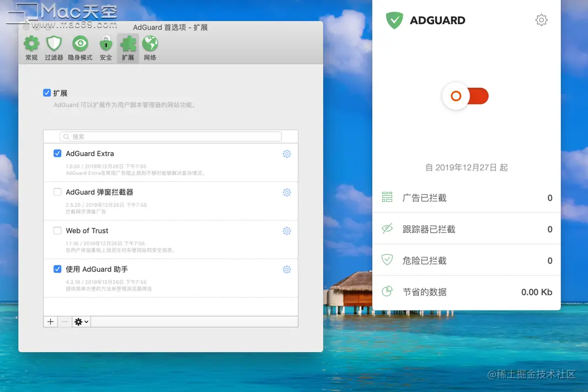This screenshot has height=392, width=588.
Task: Open the 隐身模式 stealth mode tab
Action: click(80, 48)
